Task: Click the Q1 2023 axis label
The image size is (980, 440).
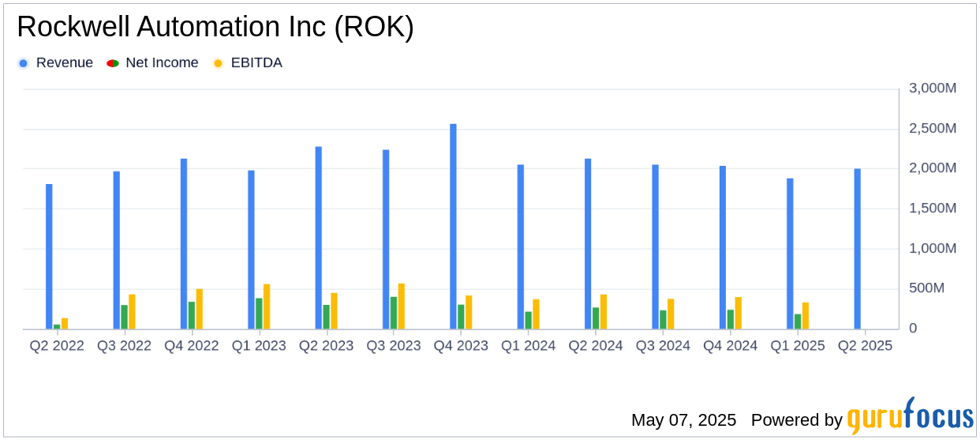Action: pyautogui.click(x=259, y=346)
